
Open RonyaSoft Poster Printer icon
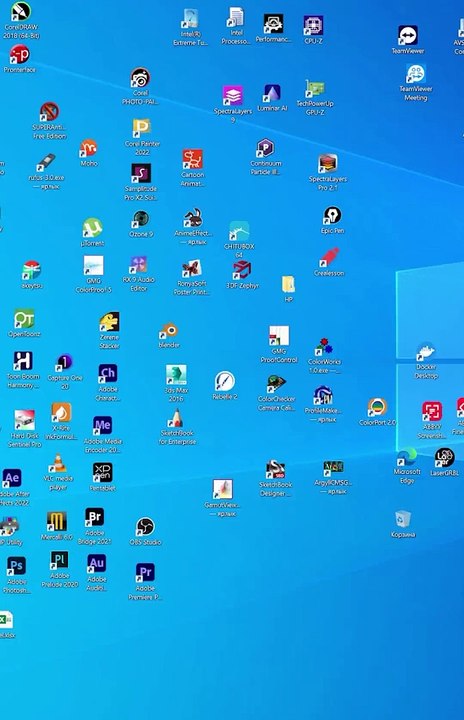click(x=192, y=269)
